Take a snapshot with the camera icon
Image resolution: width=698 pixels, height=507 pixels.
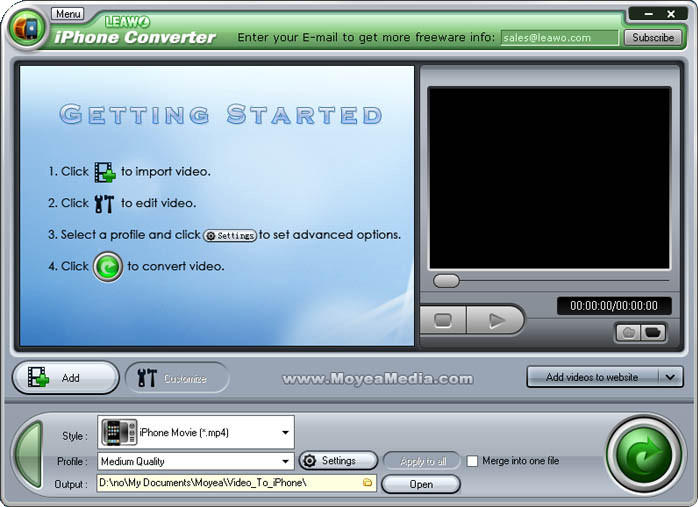(628, 333)
